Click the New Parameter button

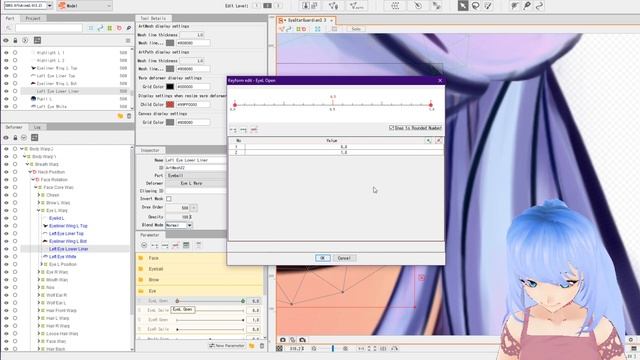point(227,346)
